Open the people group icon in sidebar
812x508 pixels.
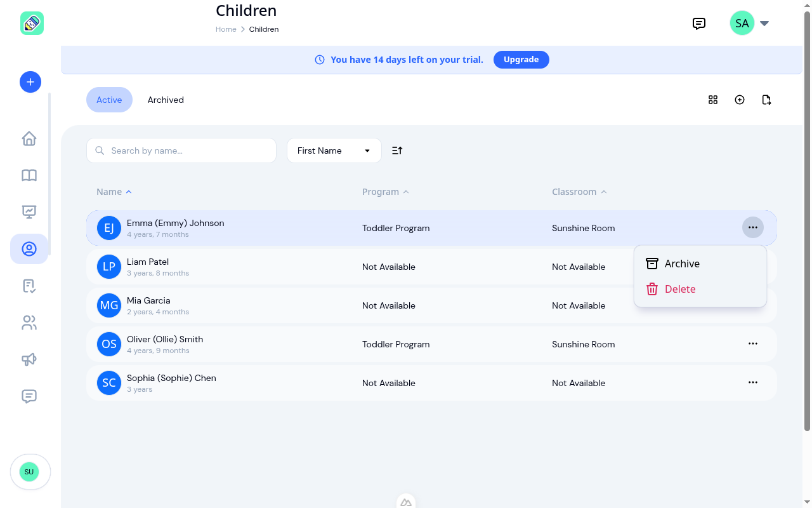click(29, 323)
